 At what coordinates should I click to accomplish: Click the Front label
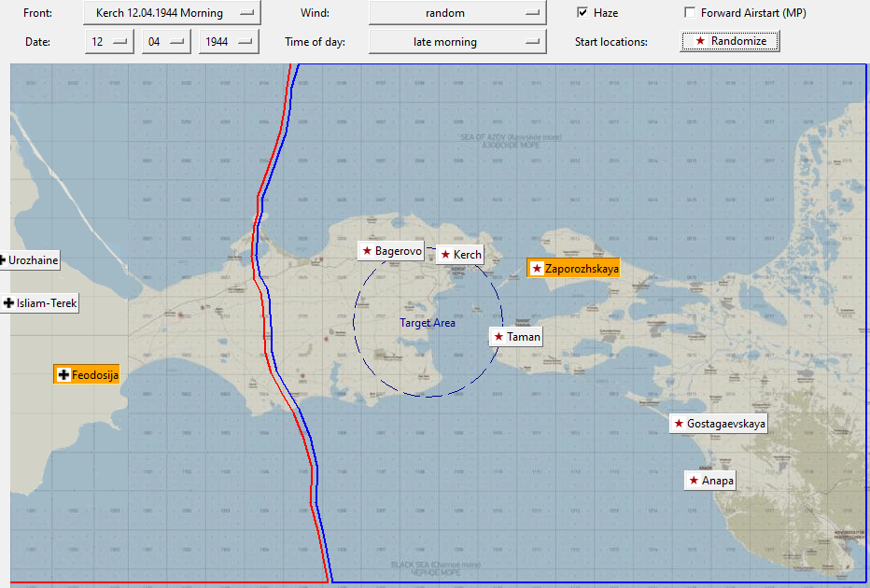click(x=37, y=13)
